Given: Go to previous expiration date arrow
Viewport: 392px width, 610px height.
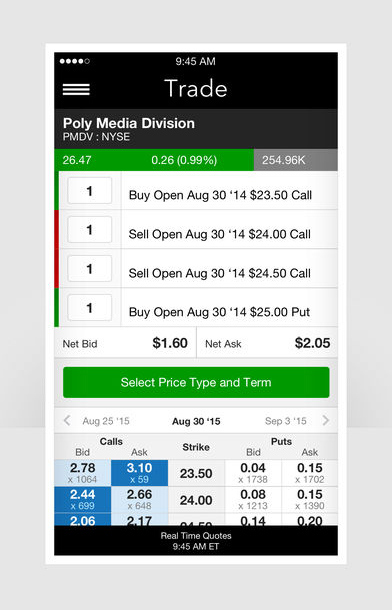Looking at the screenshot, I should pyautogui.click(x=67, y=421).
